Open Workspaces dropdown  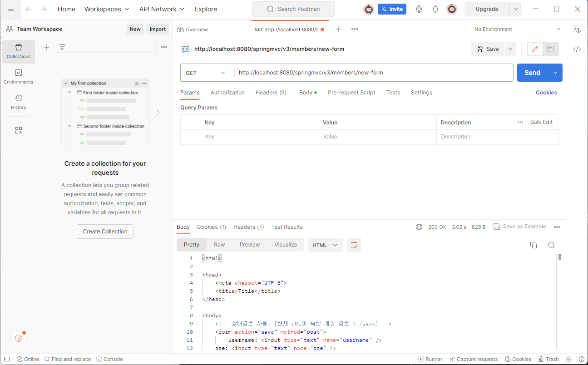(107, 9)
